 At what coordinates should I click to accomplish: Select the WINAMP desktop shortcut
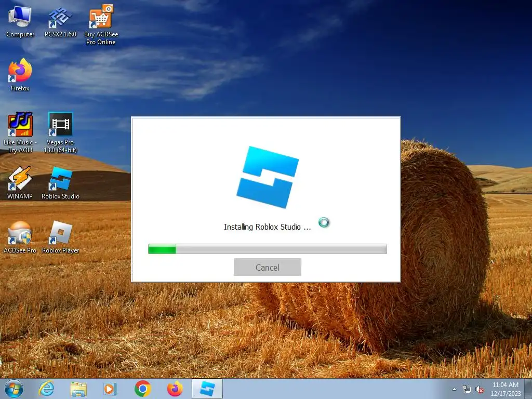click(x=20, y=183)
